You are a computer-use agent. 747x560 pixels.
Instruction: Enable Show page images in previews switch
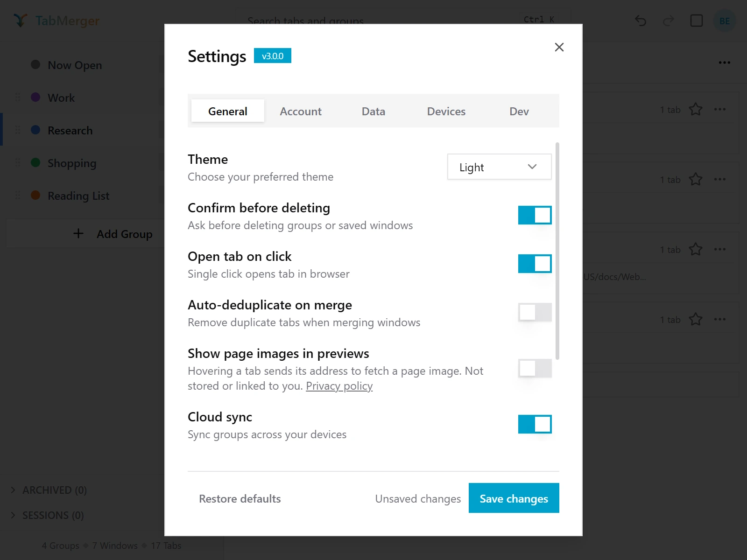(535, 368)
